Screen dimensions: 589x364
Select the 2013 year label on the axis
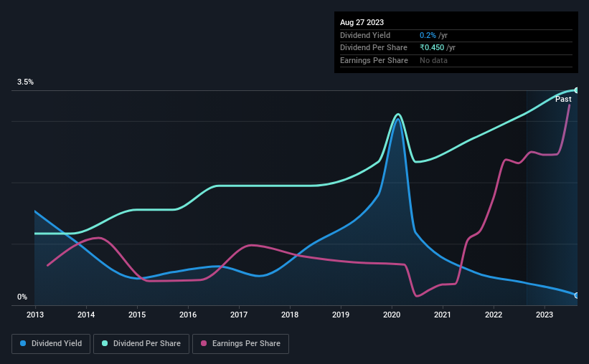click(x=34, y=315)
